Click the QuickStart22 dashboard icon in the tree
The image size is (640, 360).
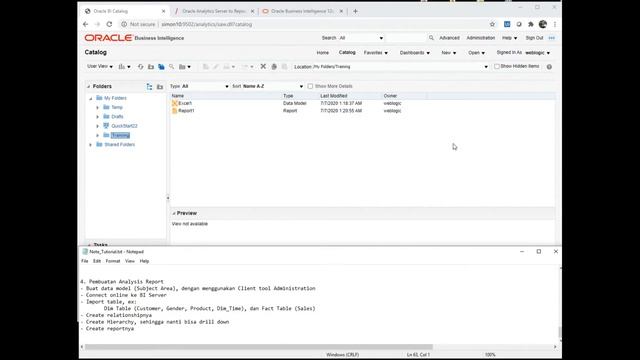[x=106, y=126]
